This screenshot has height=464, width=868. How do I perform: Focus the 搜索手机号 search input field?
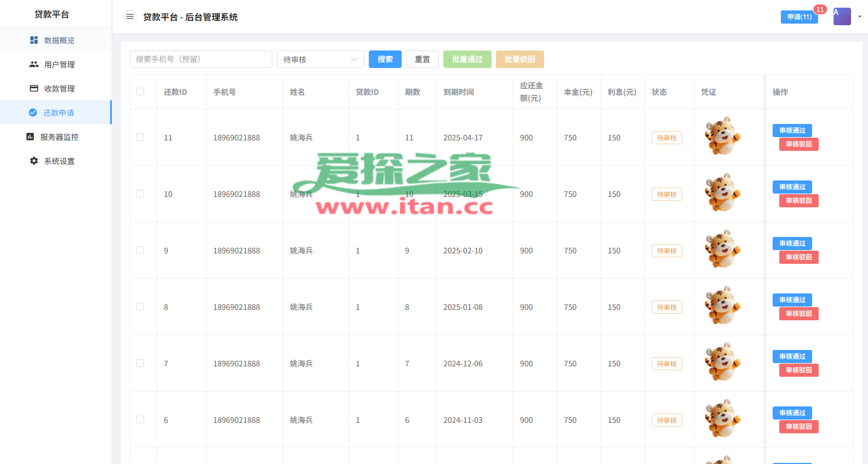tap(201, 59)
